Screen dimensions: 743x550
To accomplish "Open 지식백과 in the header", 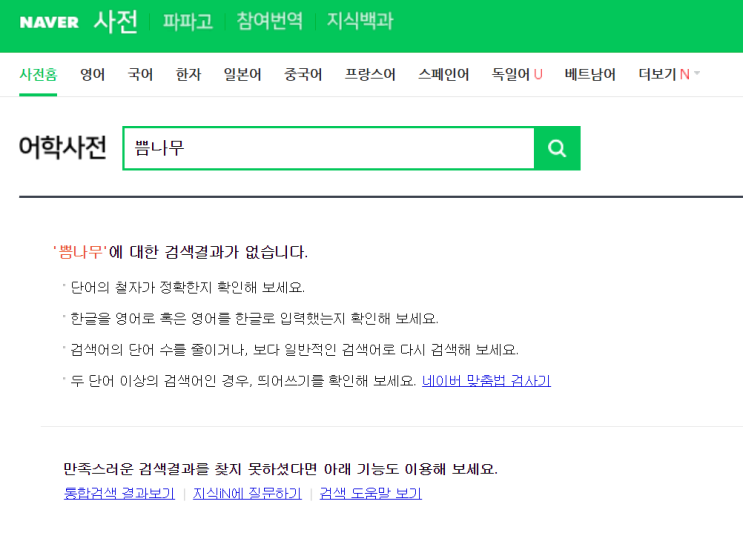I will pyautogui.click(x=360, y=21).
